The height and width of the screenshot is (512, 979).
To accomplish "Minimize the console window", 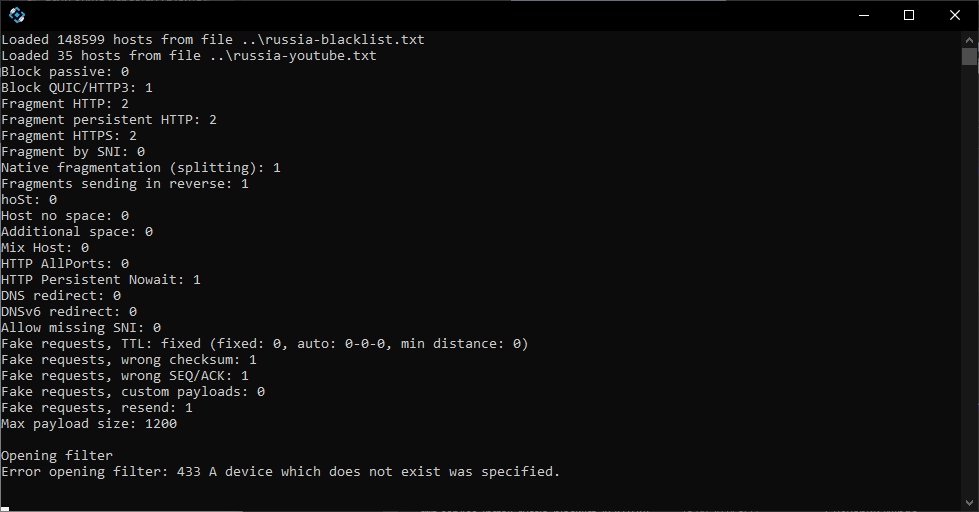I will 864,15.
